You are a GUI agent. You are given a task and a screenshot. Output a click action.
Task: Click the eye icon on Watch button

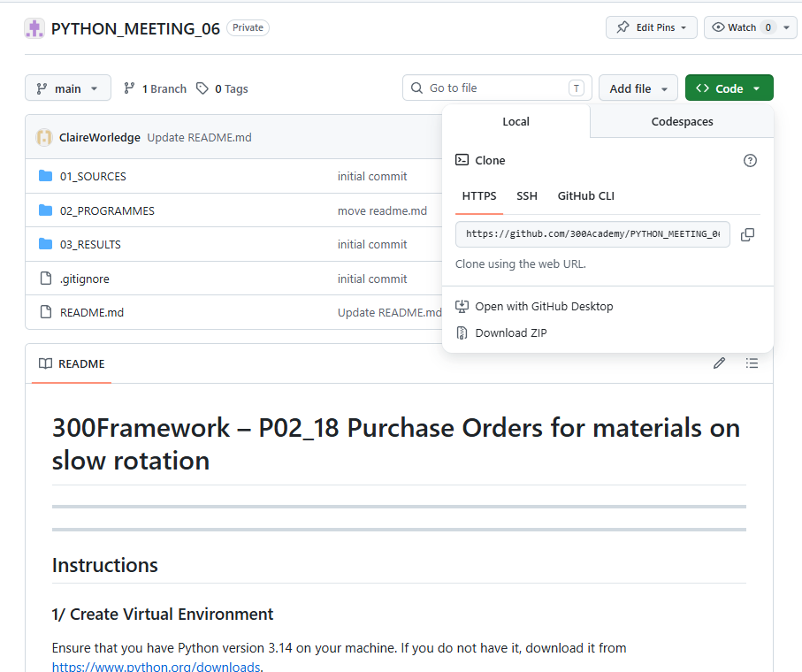718,27
